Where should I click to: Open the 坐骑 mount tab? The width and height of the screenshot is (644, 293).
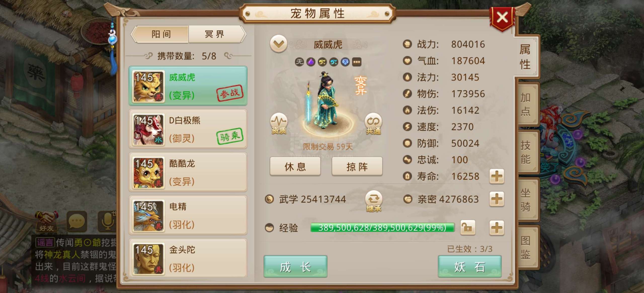[x=526, y=200]
